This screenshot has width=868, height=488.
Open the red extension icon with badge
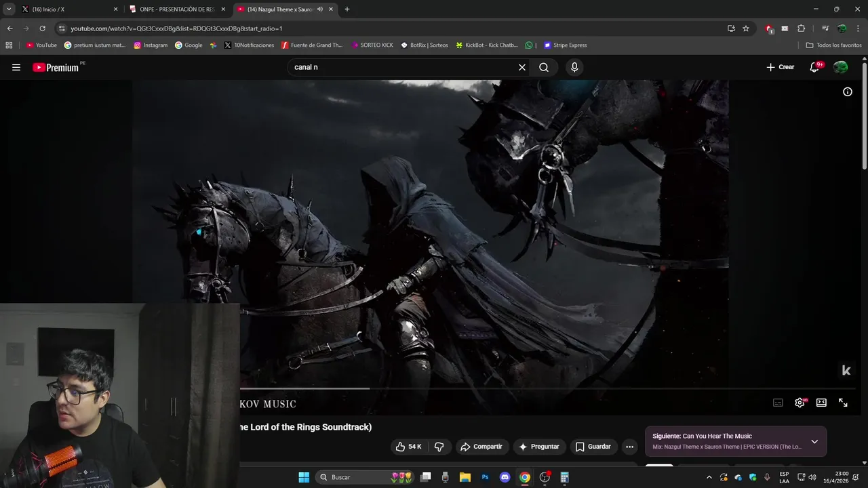pos(769,28)
